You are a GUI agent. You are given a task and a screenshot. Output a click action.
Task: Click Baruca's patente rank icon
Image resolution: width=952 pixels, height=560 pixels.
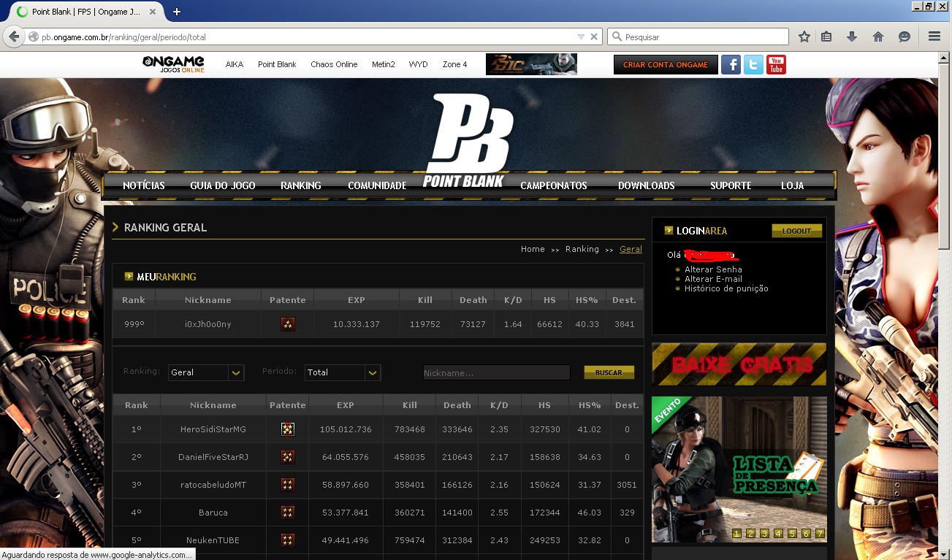click(x=288, y=513)
